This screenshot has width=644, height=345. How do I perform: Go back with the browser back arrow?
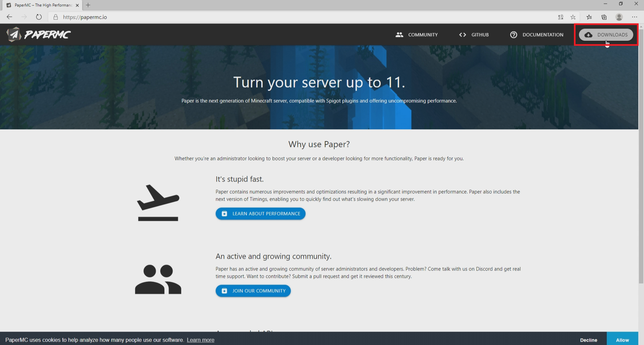coord(9,17)
